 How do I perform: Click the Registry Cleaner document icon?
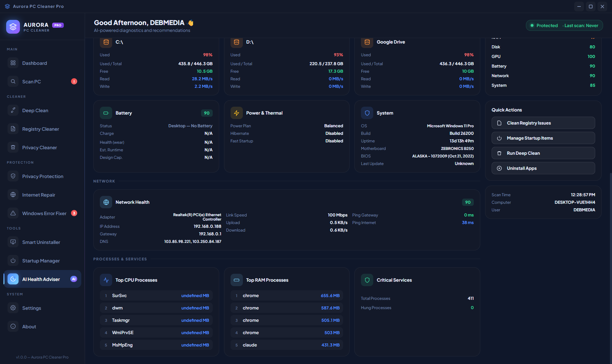coord(13,129)
